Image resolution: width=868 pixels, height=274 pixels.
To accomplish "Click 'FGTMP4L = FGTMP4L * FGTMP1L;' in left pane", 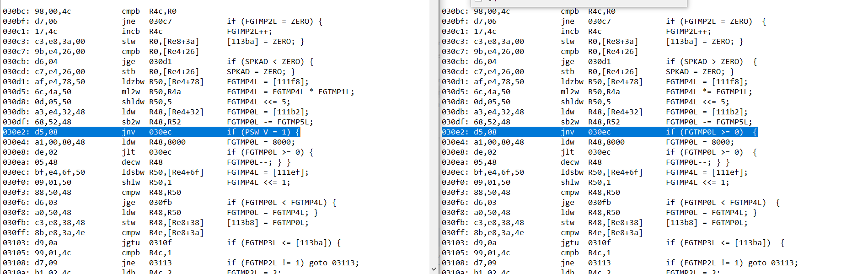I will coord(290,92).
